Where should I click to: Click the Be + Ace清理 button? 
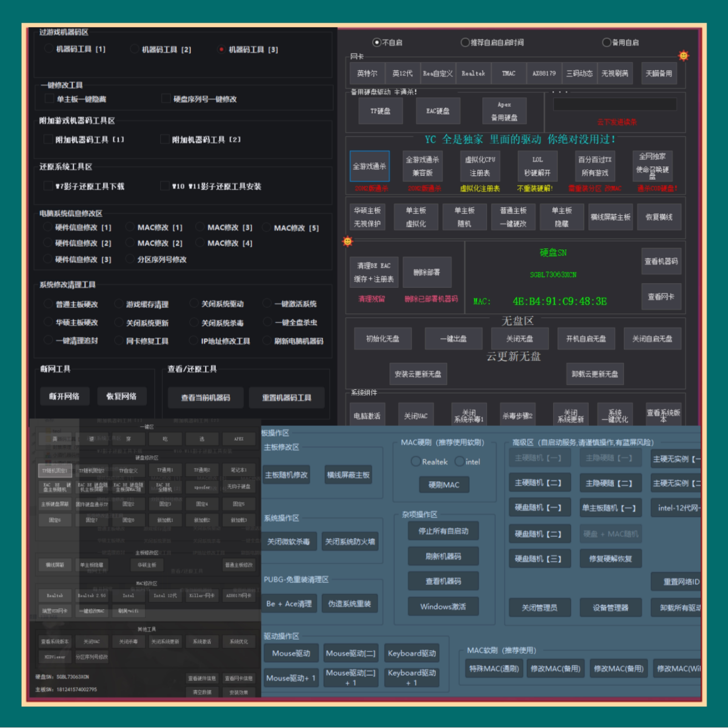[x=289, y=604]
